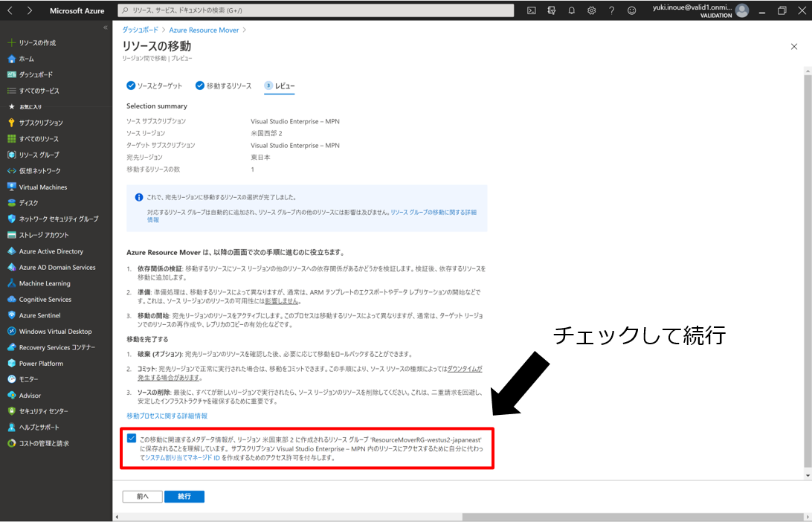This screenshot has height=522, width=812.
Task: Open the Cost management and billing icon
Action: (x=11, y=443)
